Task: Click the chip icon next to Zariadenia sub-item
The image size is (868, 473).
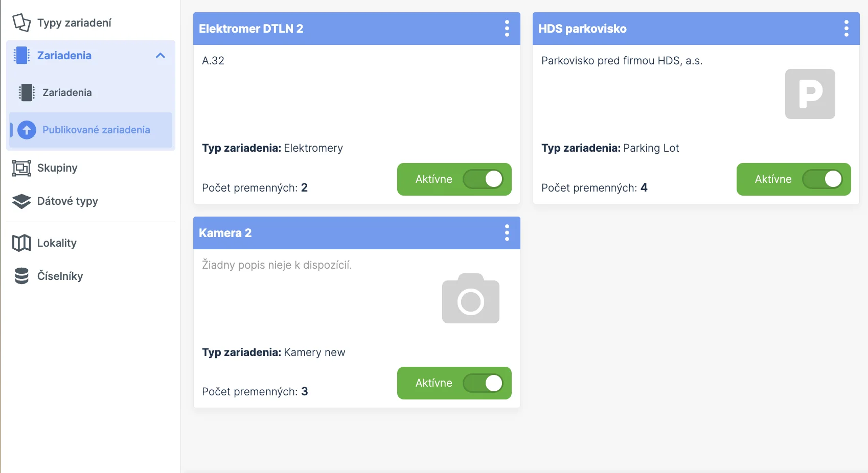Action: (x=27, y=92)
